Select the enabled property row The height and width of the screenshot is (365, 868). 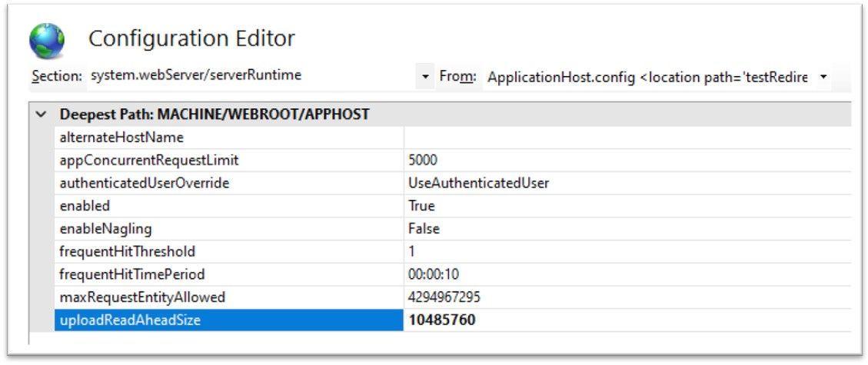tap(85, 206)
